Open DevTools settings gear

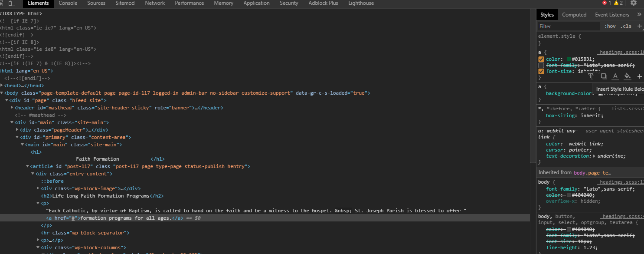pos(634,3)
